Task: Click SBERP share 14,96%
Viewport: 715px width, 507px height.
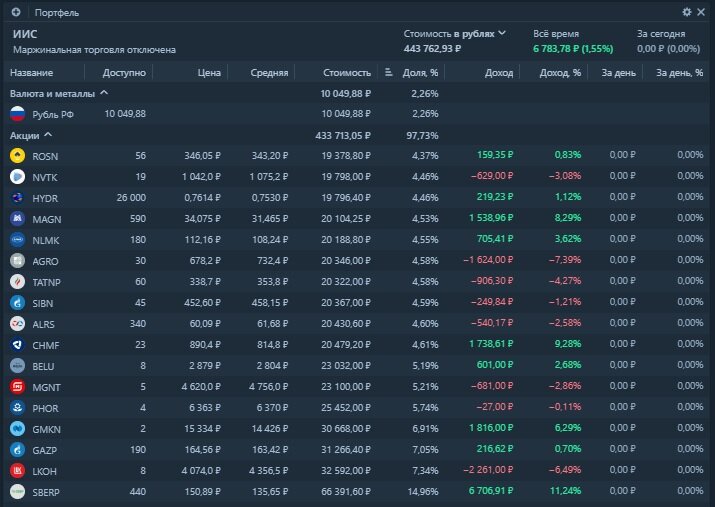Action: pyautogui.click(x=423, y=491)
